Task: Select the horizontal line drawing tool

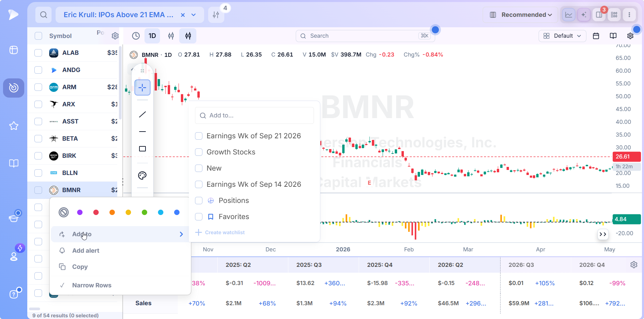Action: pyautogui.click(x=142, y=132)
